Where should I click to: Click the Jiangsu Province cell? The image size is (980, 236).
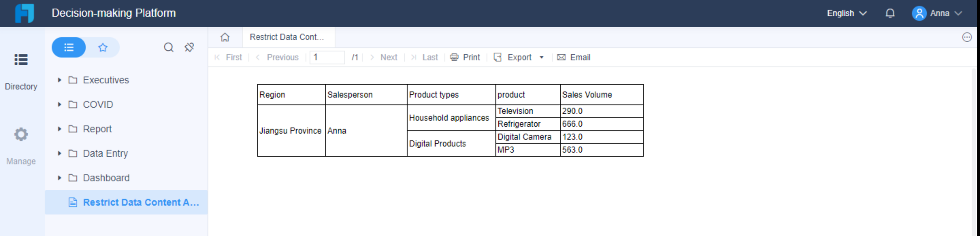(x=291, y=130)
